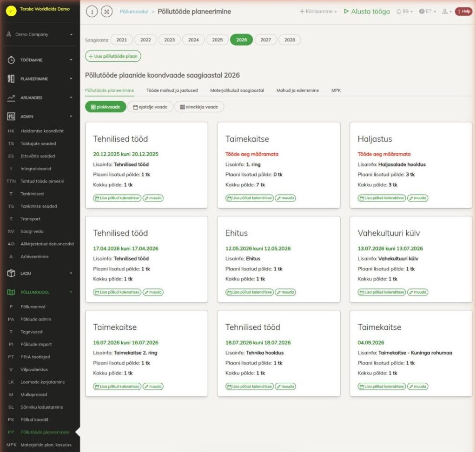Click the three-dot menu icon in header

pyautogui.click(x=92, y=12)
